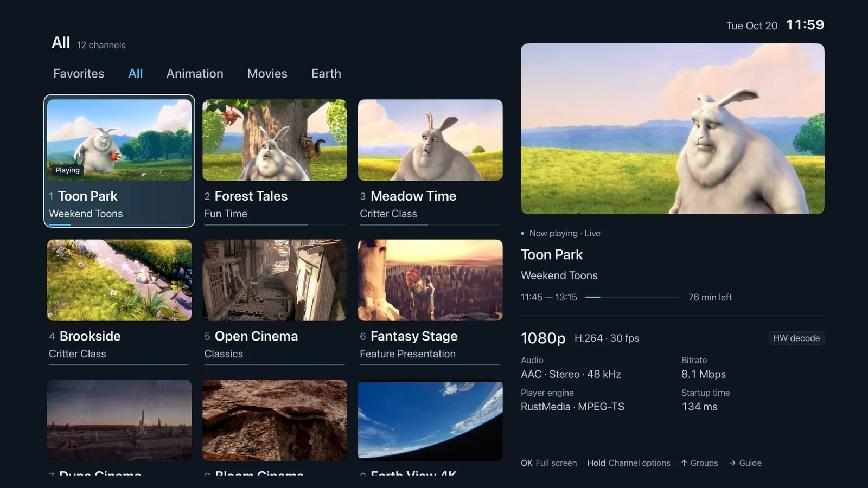Click the Meadow Time channel title

click(x=413, y=196)
